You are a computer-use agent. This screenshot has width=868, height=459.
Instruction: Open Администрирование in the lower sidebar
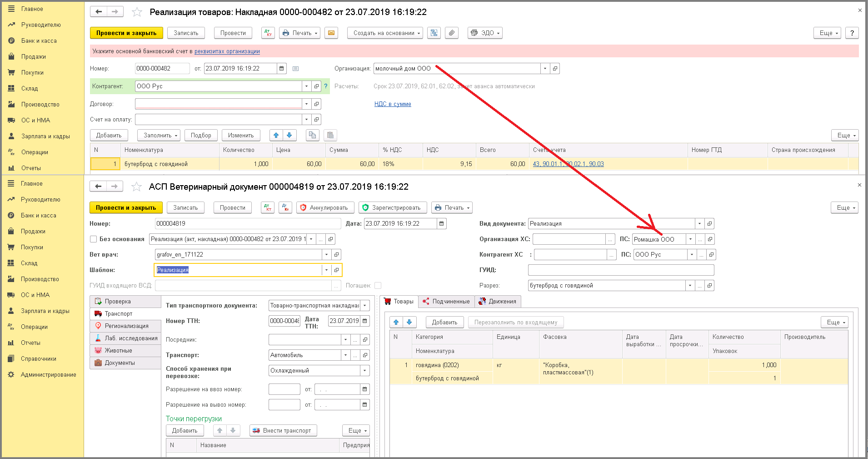pos(48,374)
